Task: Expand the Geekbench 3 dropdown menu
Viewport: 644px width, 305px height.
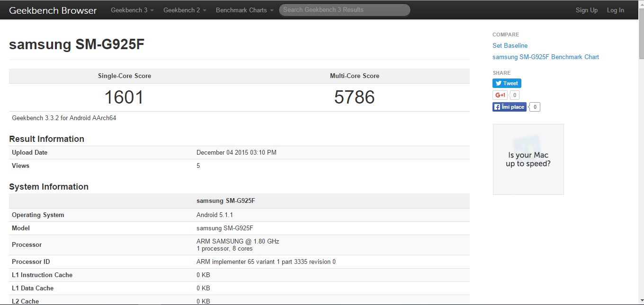Action: [x=132, y=10]
